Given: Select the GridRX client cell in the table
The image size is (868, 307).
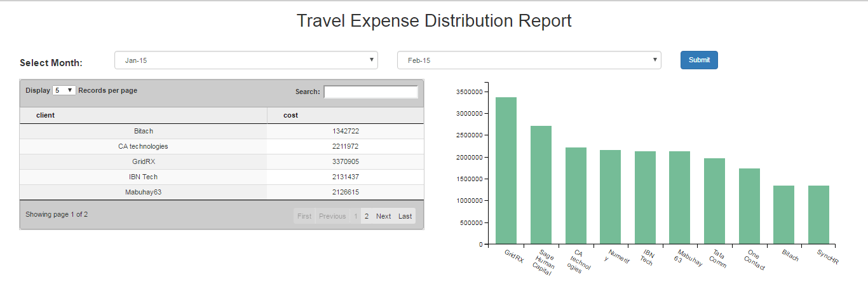Looking at the screenshot, I should coord(144,161).
